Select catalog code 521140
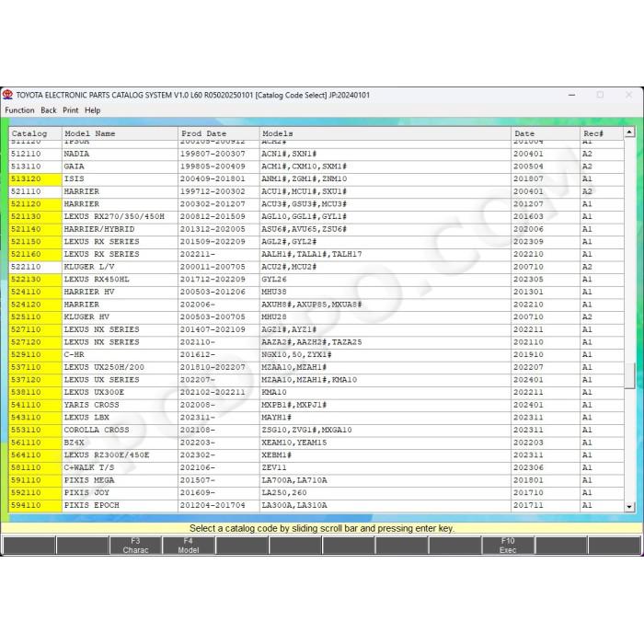The image size is (644, 644). [x=26, y=229]
